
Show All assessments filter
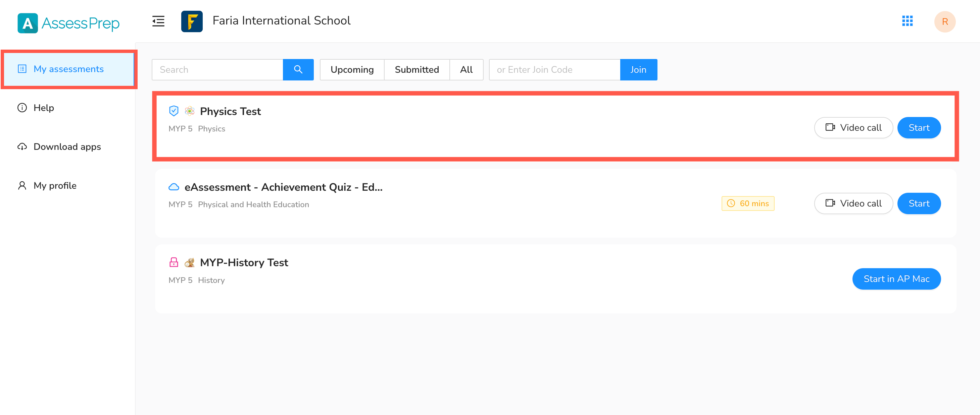pos(466,69)
